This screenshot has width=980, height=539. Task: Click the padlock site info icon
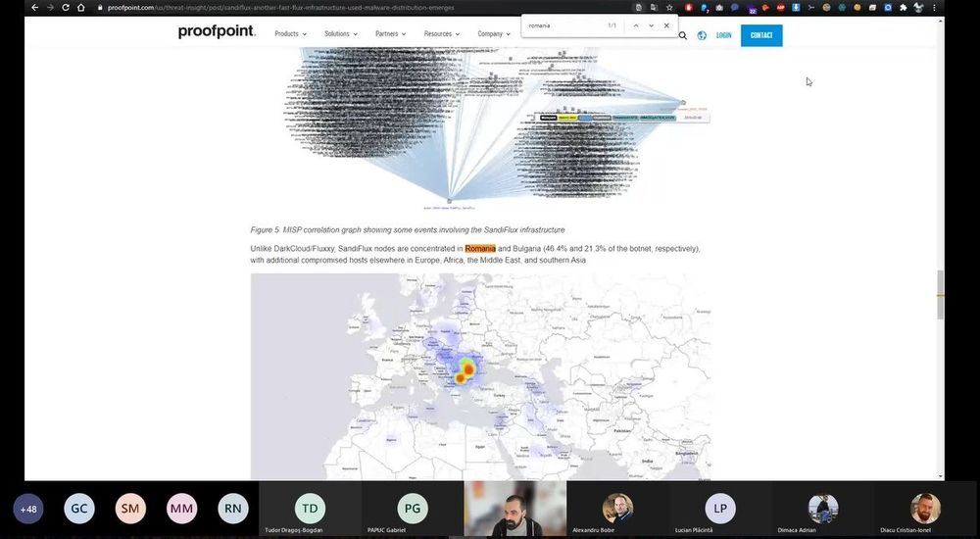pyautogui.click(x=100, y=8)
